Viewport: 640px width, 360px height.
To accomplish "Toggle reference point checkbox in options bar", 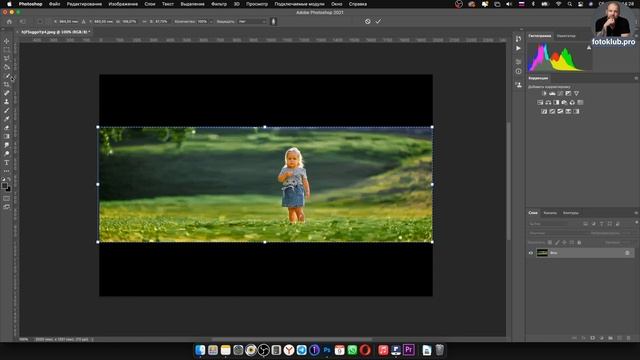I will pos(40,21).
